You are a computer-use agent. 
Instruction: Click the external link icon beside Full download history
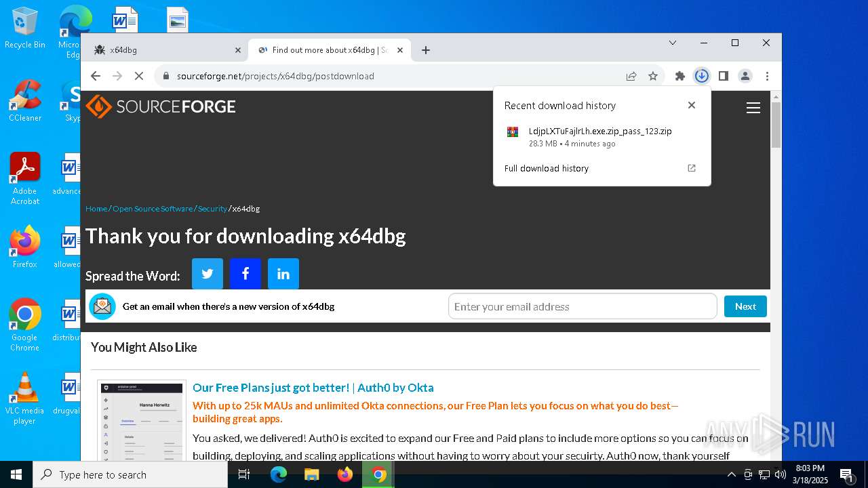point(692,168)
